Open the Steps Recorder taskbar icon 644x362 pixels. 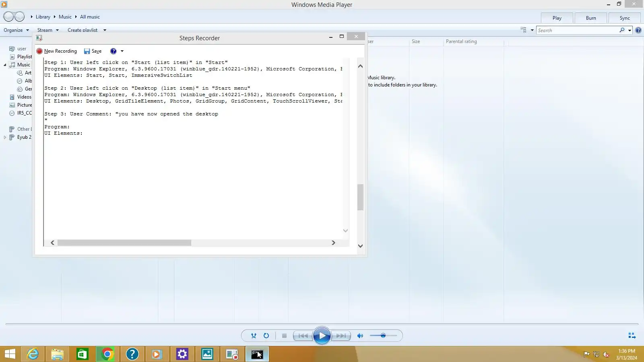coord(232,354)
